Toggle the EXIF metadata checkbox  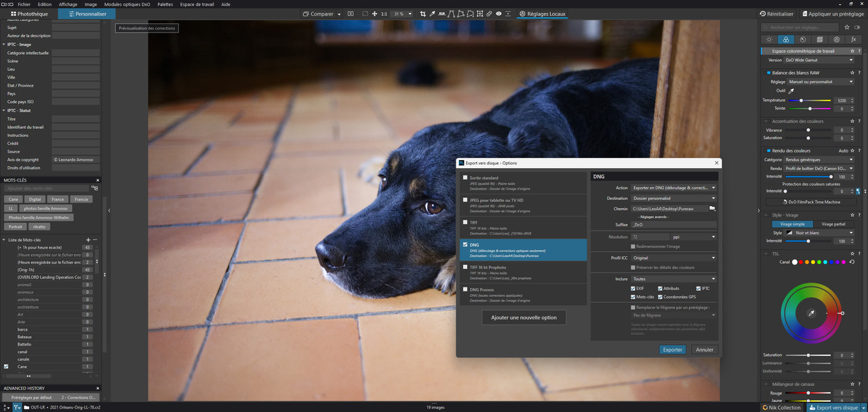(633, 288)
